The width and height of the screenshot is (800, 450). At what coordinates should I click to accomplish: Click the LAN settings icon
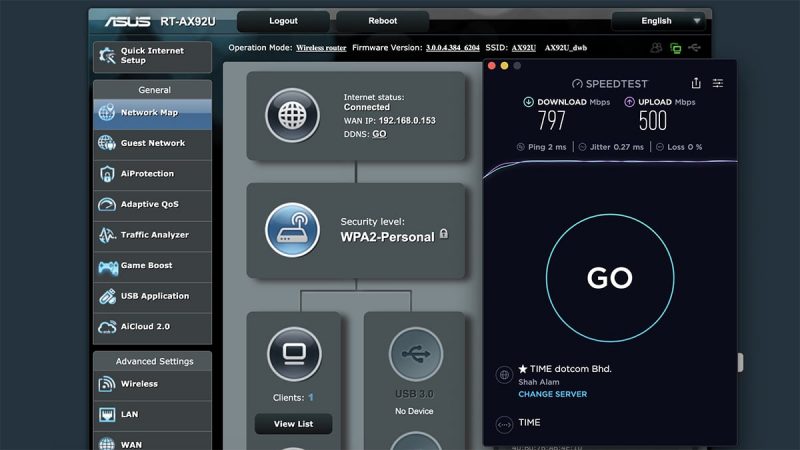click(x=107, y=414)
